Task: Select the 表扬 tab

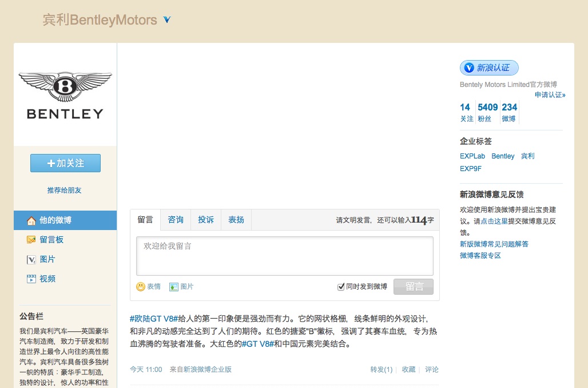Action: (236, 220)
